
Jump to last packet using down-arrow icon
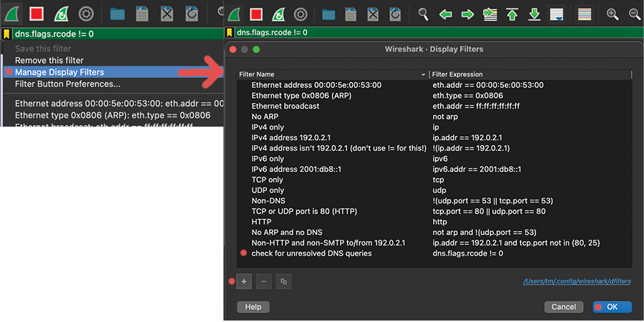click(x=534, y=14)
